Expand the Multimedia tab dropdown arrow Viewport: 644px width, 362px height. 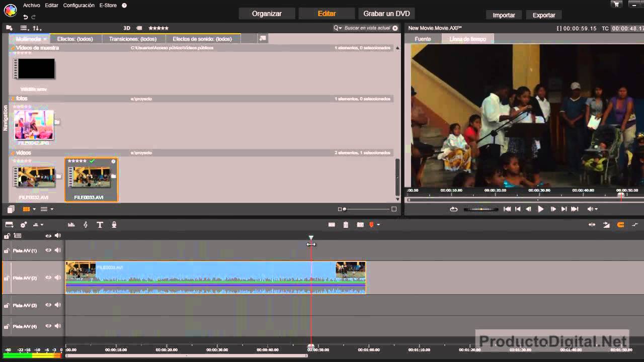(45, 39)
